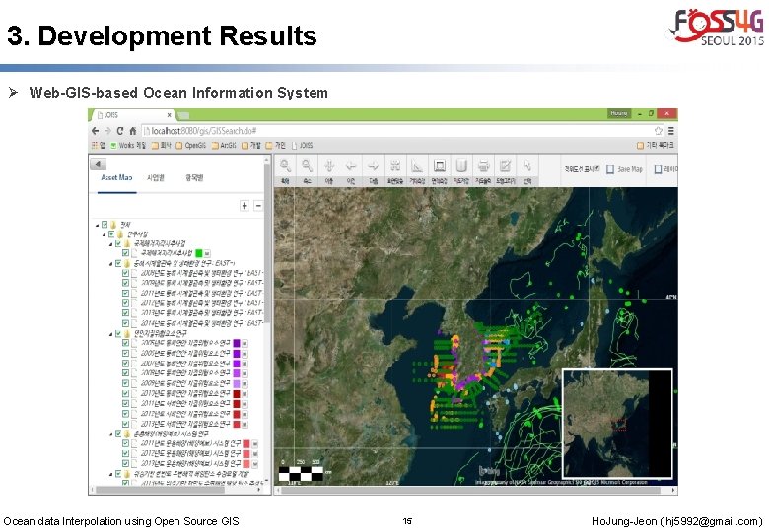Select the JOISS browser tab
This screenshot has height=532, width=769.
132,115
